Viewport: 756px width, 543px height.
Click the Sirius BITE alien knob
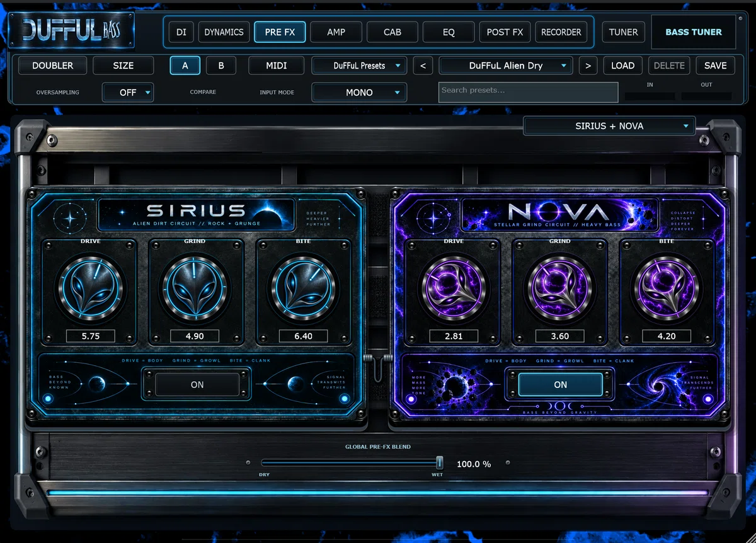tap(302, 289)
